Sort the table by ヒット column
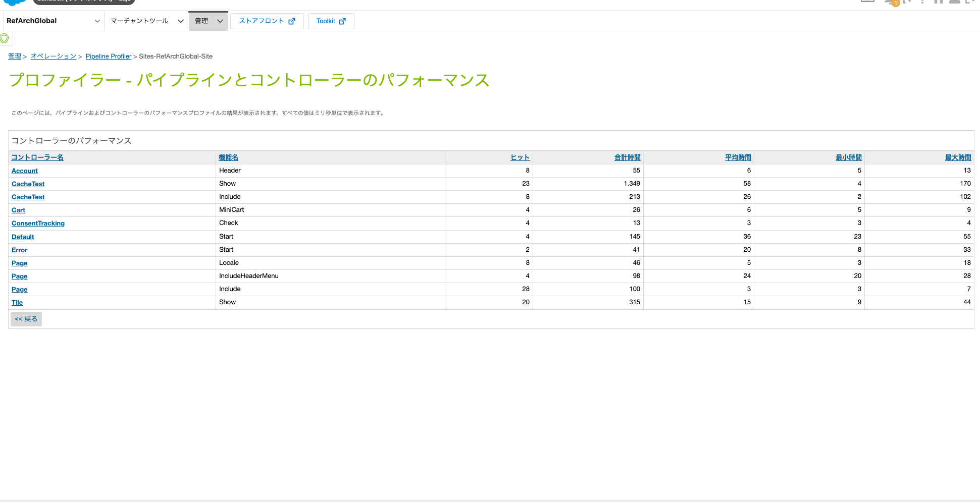The image size is (980, 503). (x=520, y=157)
